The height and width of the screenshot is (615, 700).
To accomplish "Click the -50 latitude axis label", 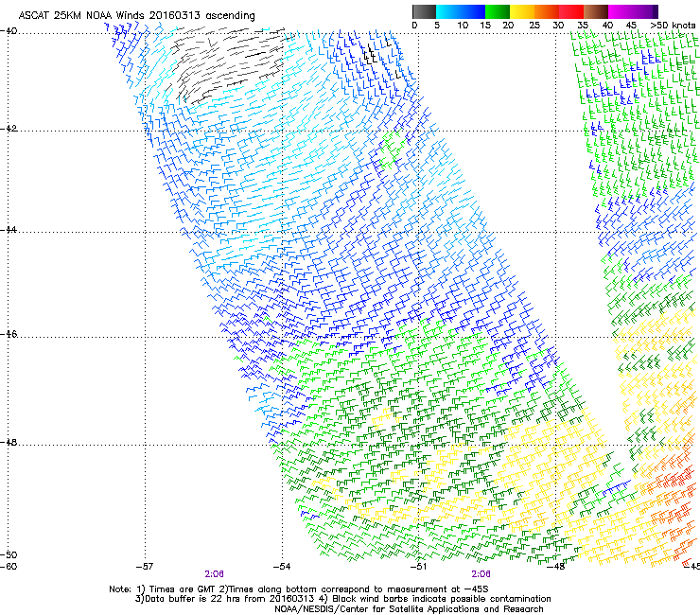I will coord(9,554).
